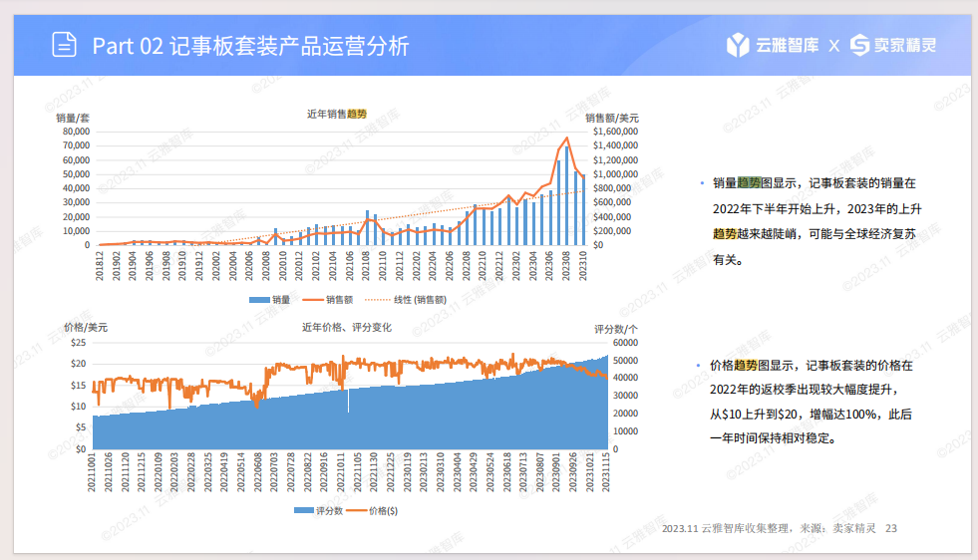
Task: Click the 30000 ratings axis value
Action: (625, 396)
